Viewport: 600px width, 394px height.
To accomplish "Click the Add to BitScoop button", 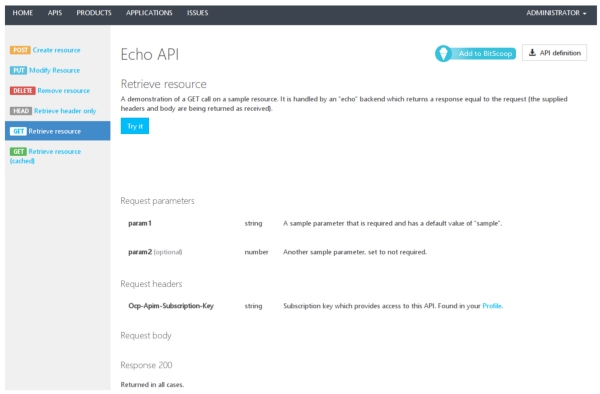I will coord(475,53).
